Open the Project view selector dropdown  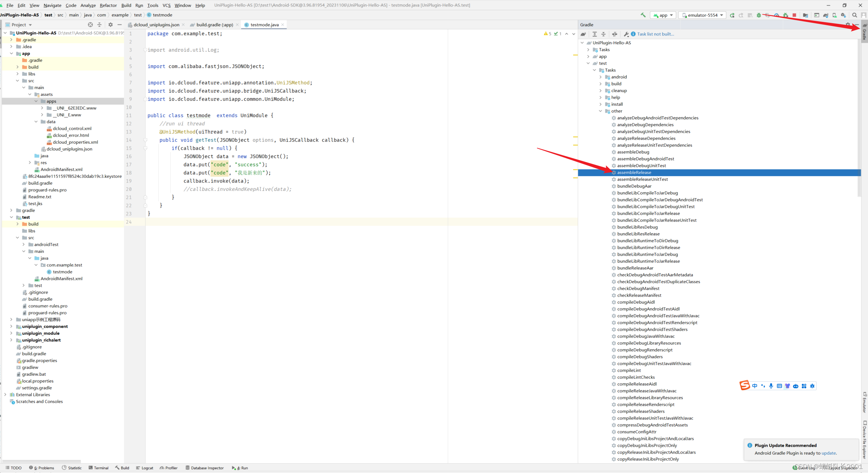19,25
